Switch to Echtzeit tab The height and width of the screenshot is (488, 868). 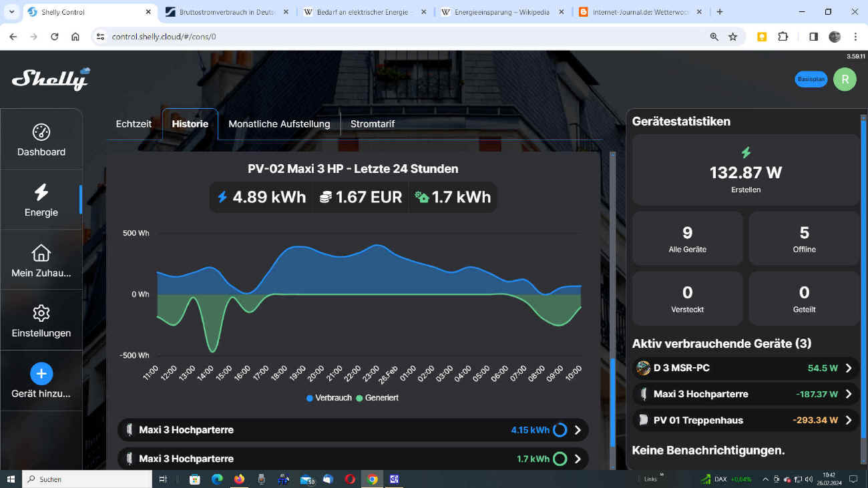[134, 124]
